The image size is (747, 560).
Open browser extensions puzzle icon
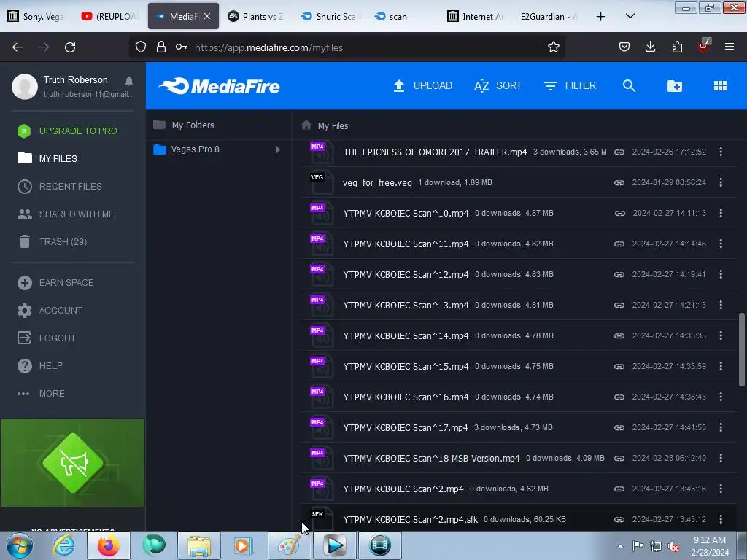(x=677, y=47)
